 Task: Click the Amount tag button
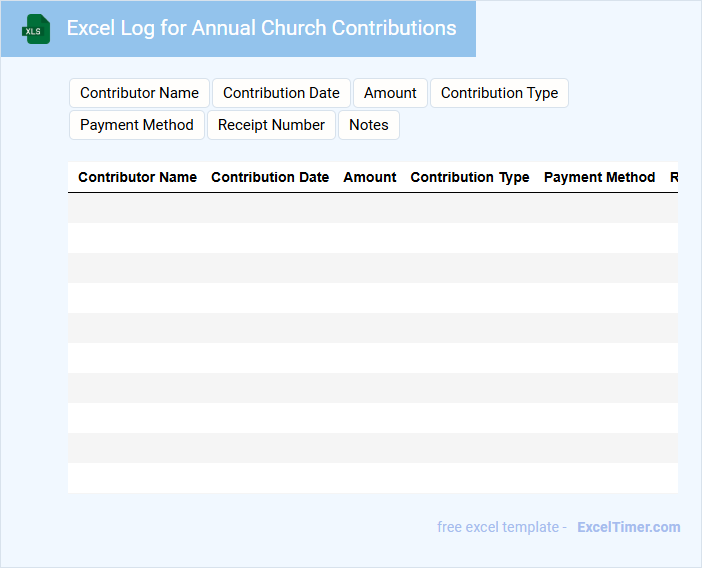tap(390, 93)
